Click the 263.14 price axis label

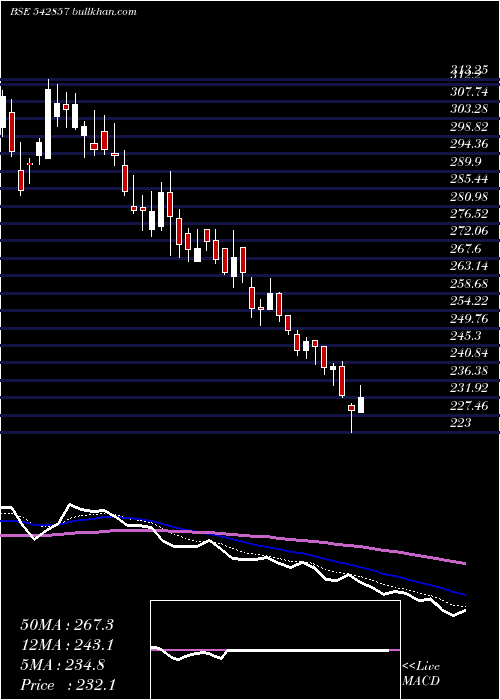click(x=469, y=267)
